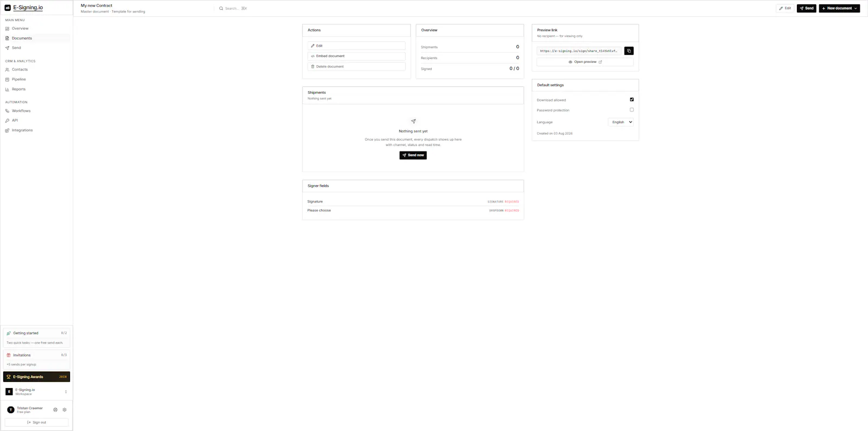This screenshot has width=868, height=431.
Task: Open the Pipeline menu item
Action: (x=36, y=79)
